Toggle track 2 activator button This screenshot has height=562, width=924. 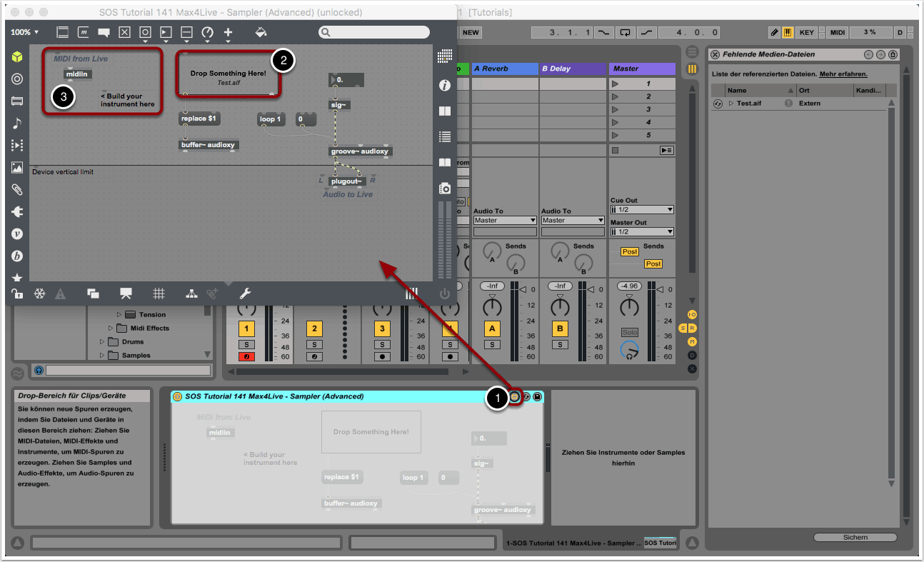[x=314, y=328]
